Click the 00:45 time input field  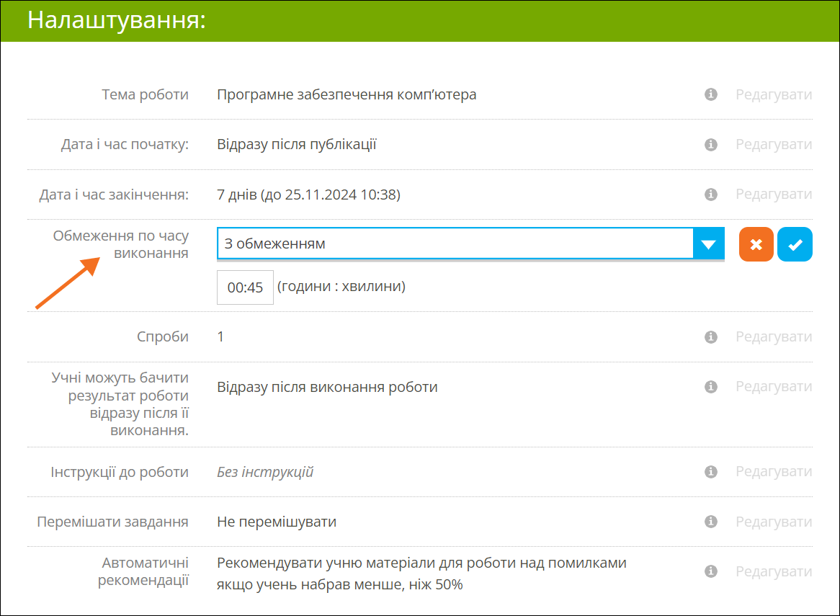245,287
